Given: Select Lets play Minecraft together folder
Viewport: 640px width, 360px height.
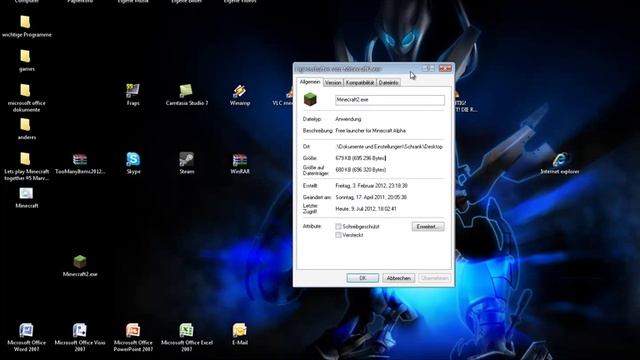Looking at the screenshot, I should coord(25,159).
